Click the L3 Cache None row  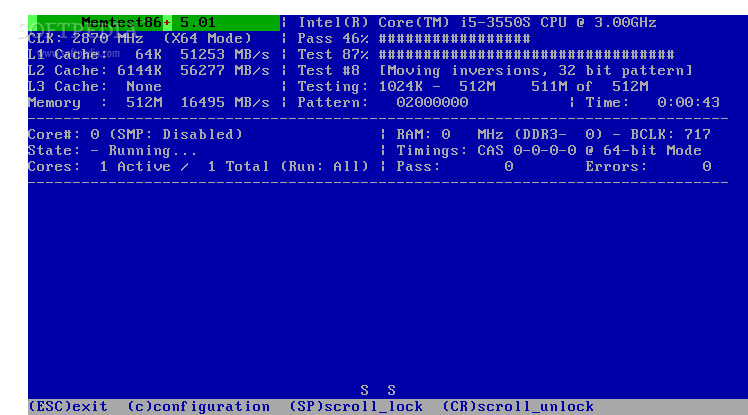point(95,87)
